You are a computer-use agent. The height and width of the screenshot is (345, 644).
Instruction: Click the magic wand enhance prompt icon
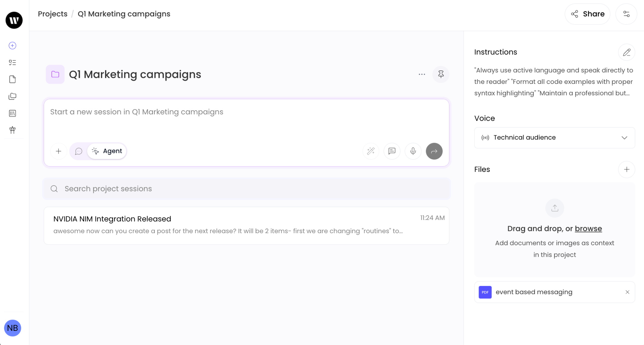coord(371,151)
